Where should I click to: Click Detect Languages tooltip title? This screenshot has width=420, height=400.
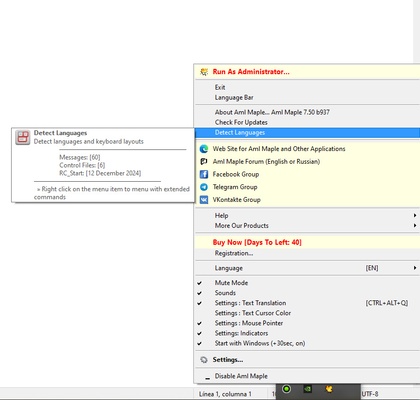(x=60, y=133)
